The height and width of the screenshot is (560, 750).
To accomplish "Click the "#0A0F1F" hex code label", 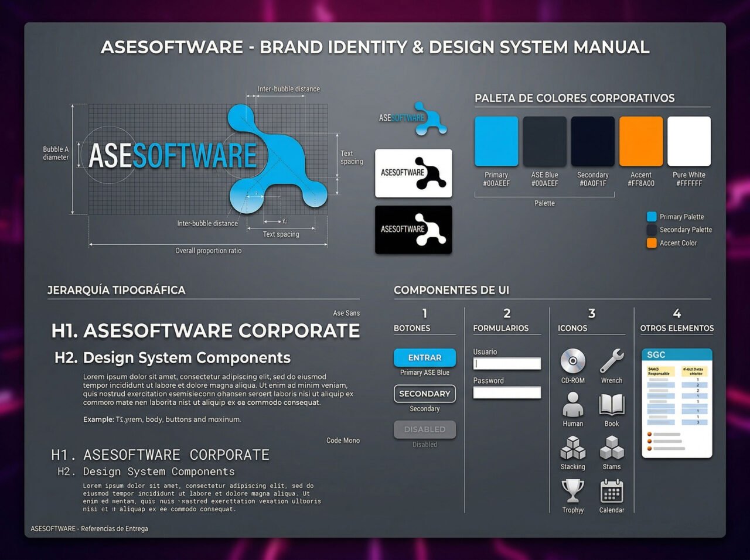I will 593,183.
